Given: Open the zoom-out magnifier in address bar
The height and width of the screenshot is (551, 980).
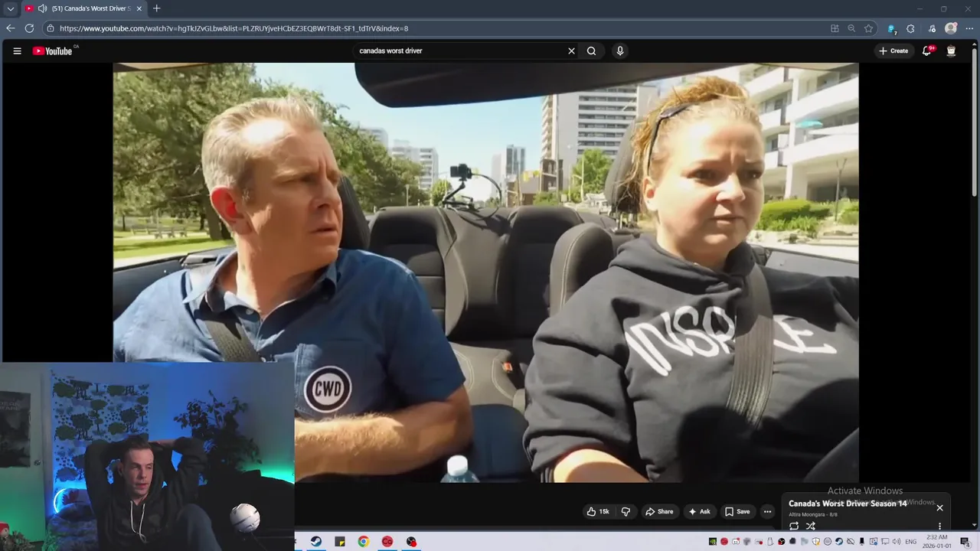Looking at the screenshot, I should (x=851, y=28).
